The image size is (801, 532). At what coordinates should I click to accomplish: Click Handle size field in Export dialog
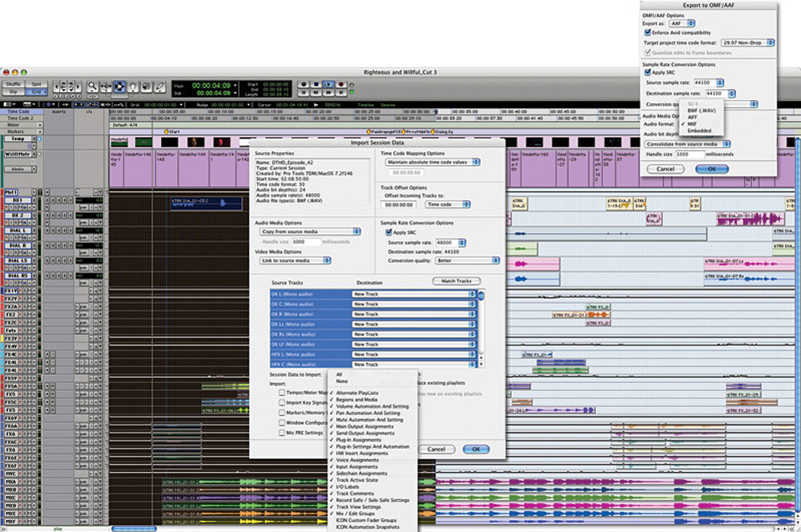click(x=690, y=154)
